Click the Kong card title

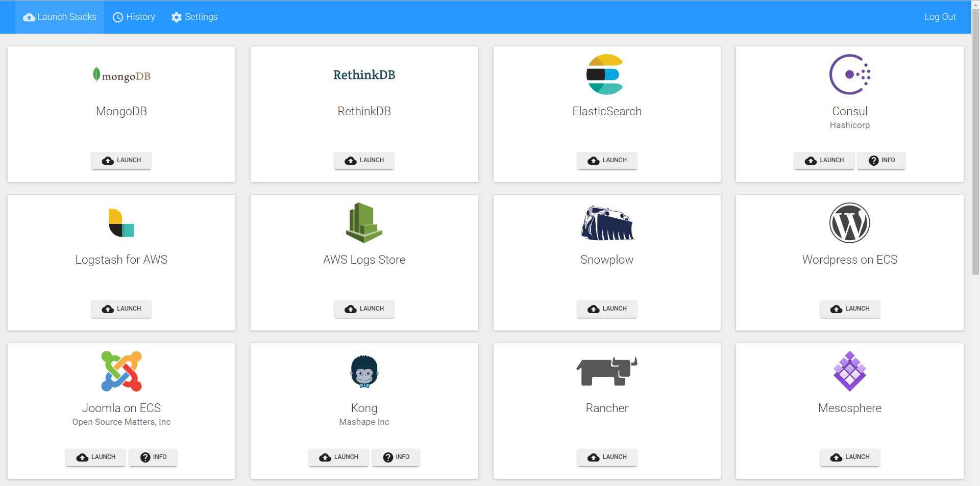click(x=364, y=408)
